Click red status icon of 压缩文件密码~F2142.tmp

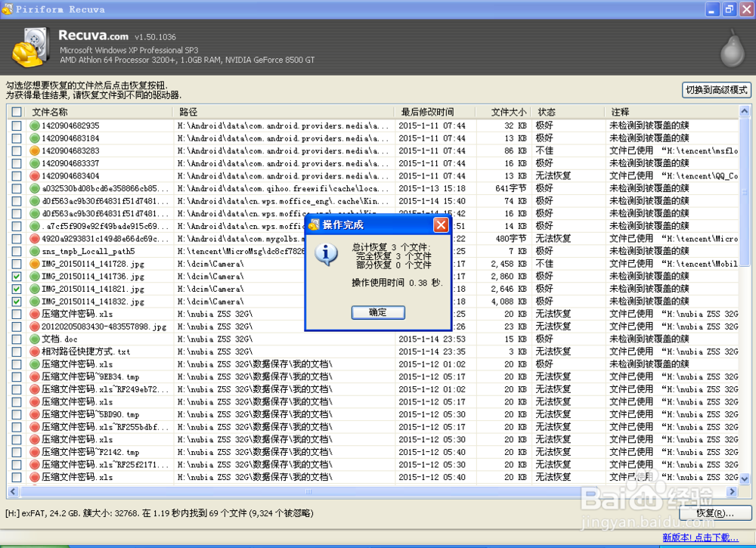click(x=34, y=452)
